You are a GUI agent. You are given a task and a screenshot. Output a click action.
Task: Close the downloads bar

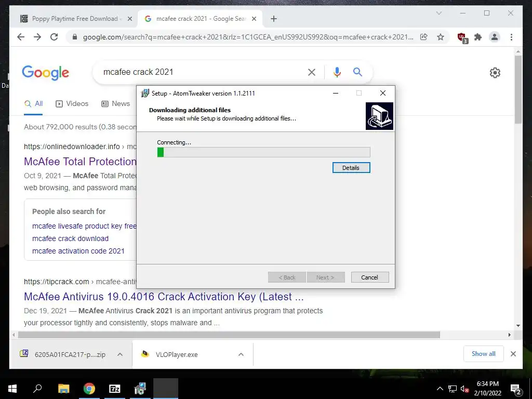pyautogui.click(x=513, y=354)
